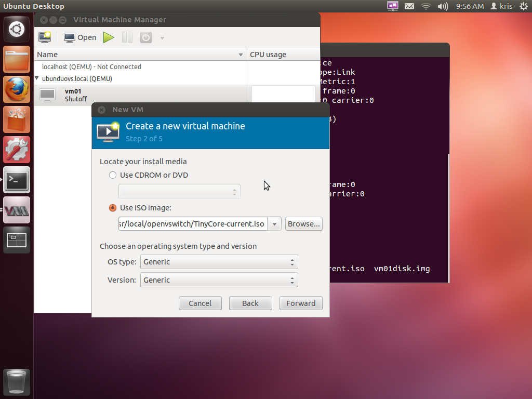Screen dimensions: 532x399
Task: Click Browse to locate ISO image
Action: tap(303, 224)
